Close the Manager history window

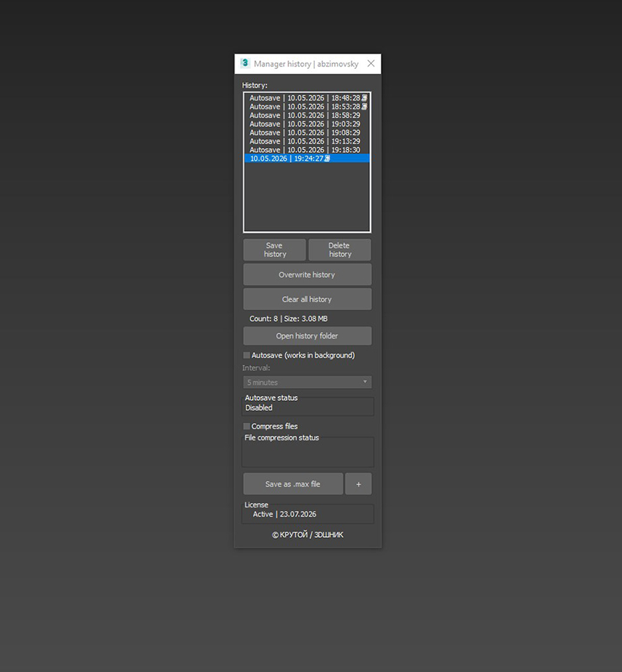click(x=371, y=63)
